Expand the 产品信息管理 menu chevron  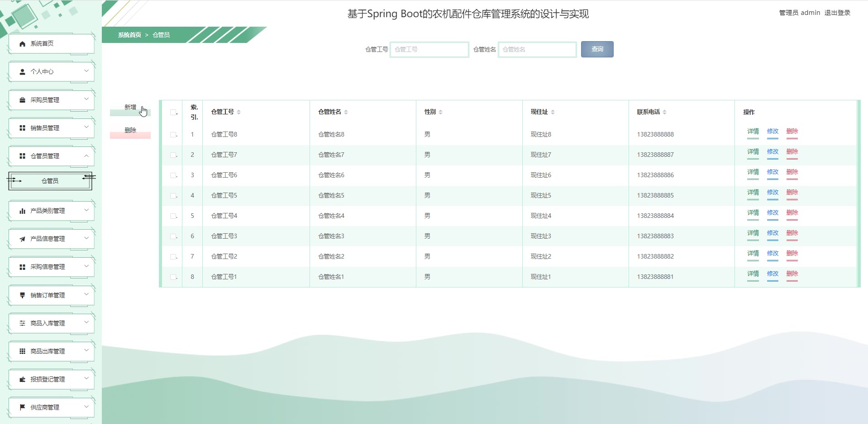click(86, 238)
